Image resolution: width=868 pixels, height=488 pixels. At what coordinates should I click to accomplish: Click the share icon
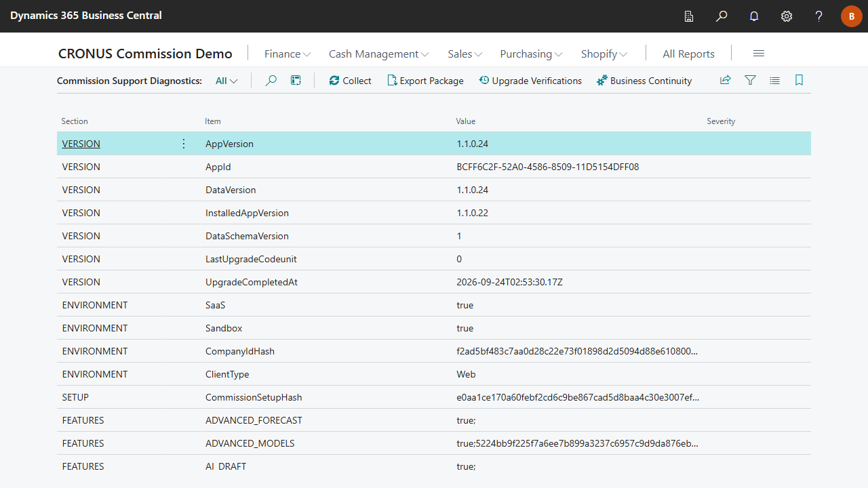tap(726, 81)
